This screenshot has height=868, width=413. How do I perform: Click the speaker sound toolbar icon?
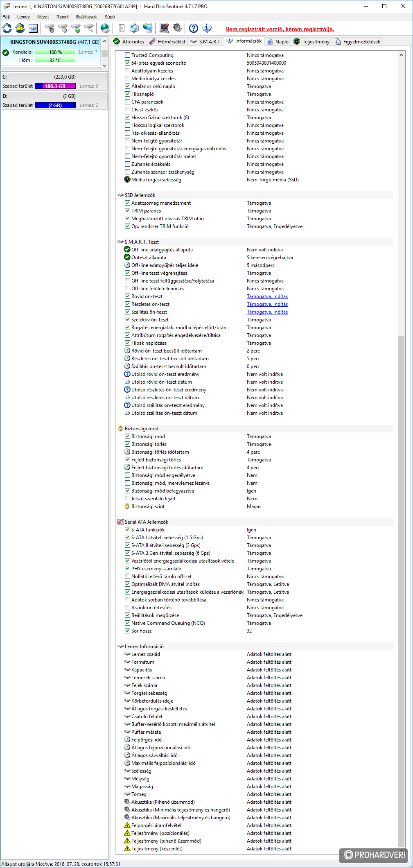[177, 28]
